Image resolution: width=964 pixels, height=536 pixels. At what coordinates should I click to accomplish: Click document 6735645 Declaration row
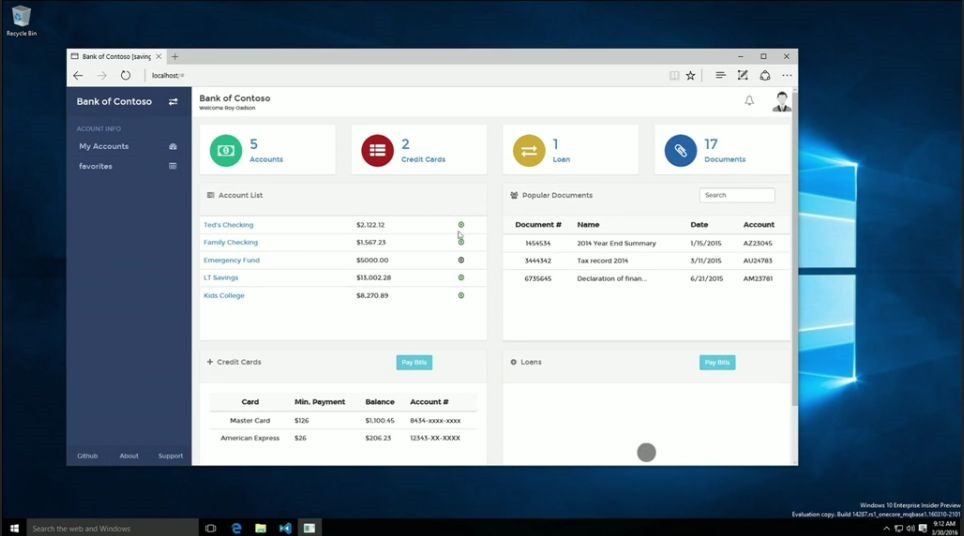pos(646,278)
